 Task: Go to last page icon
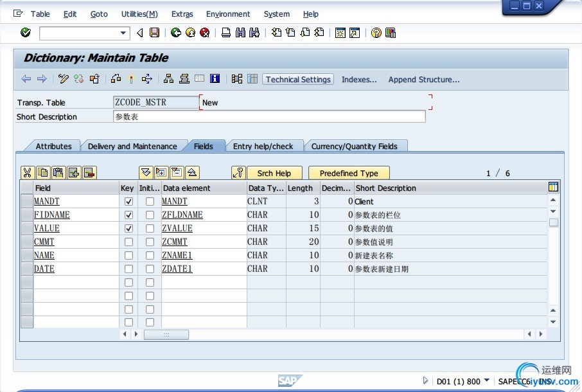click(319, 33)
